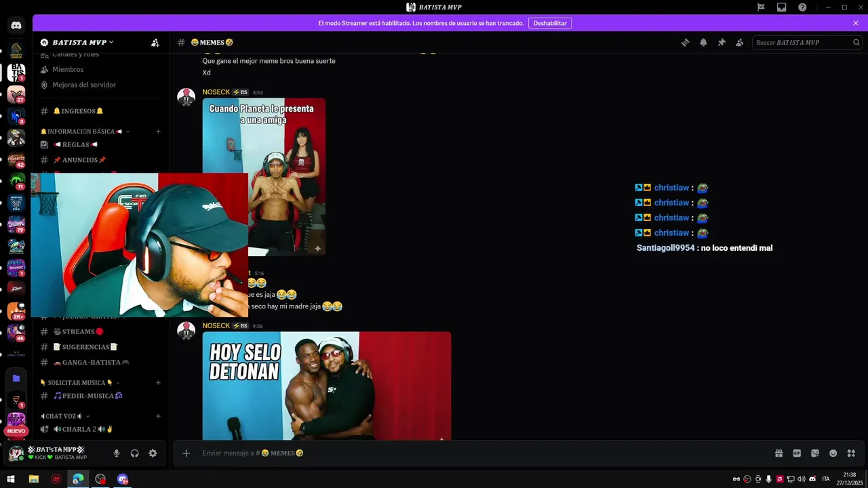
Task: Open the emoji picker
Action: 833,453
